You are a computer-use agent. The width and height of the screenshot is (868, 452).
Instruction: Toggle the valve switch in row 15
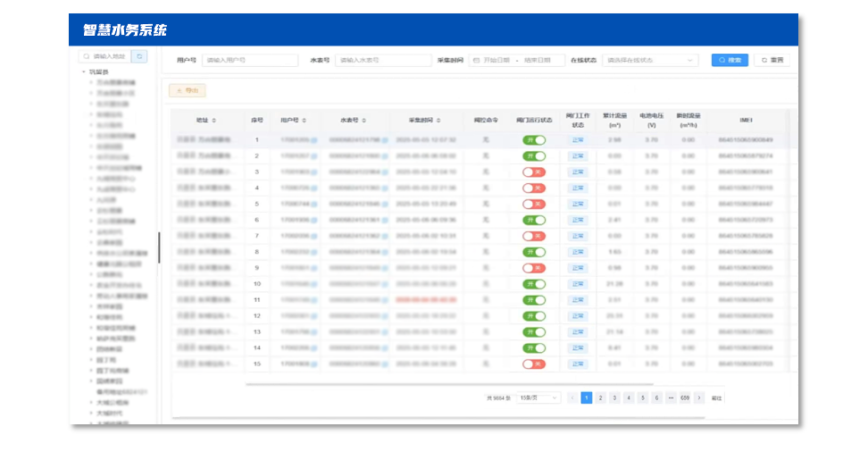pos(534,364)
